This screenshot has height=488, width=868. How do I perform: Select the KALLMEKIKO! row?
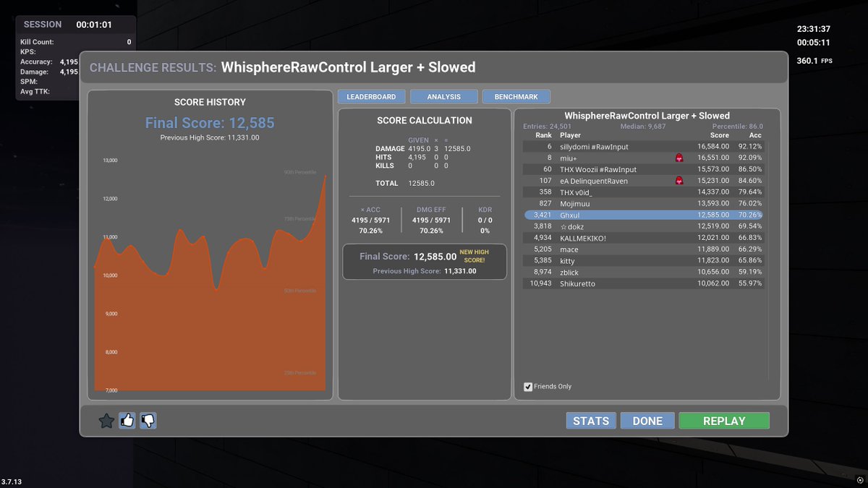[643, 238]
